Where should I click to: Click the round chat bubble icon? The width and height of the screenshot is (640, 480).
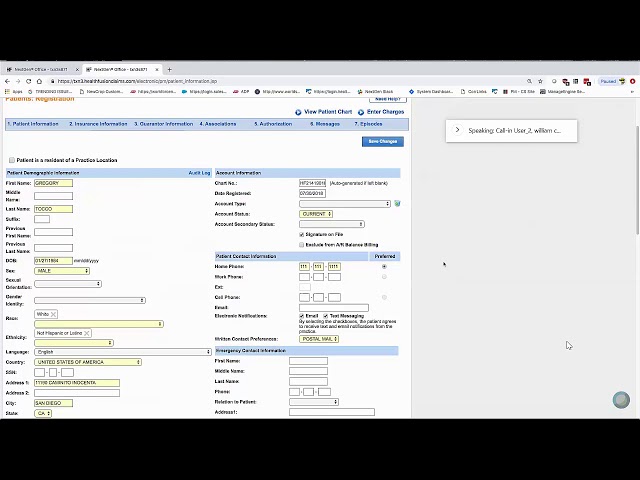pyautogui.click(x=621, y=400)
